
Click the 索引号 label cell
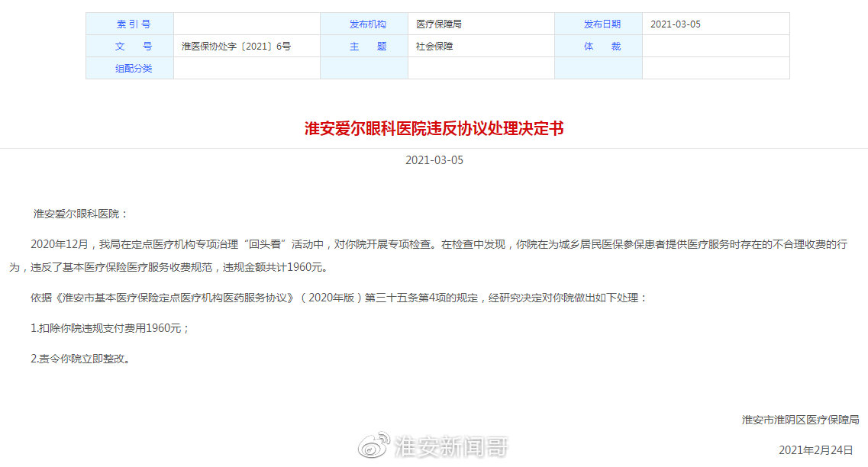(x=130, y=24)
